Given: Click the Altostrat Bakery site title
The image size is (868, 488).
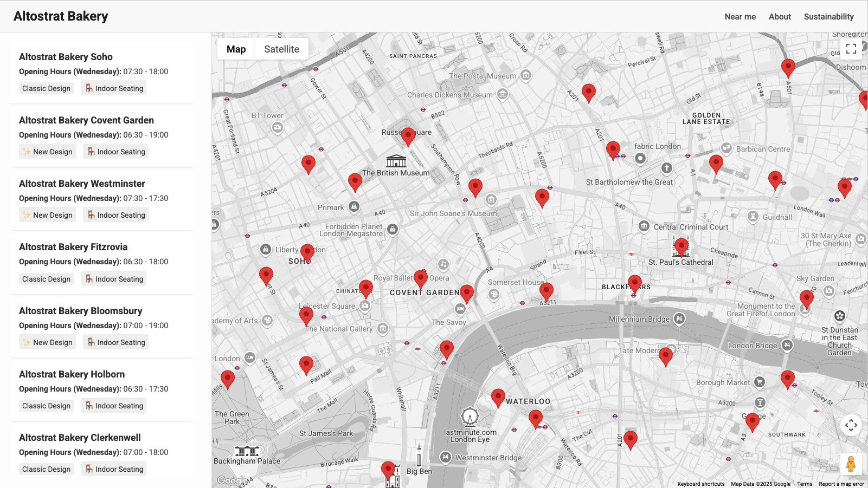Looking at the screenshot, I should (x=61, y=16).
